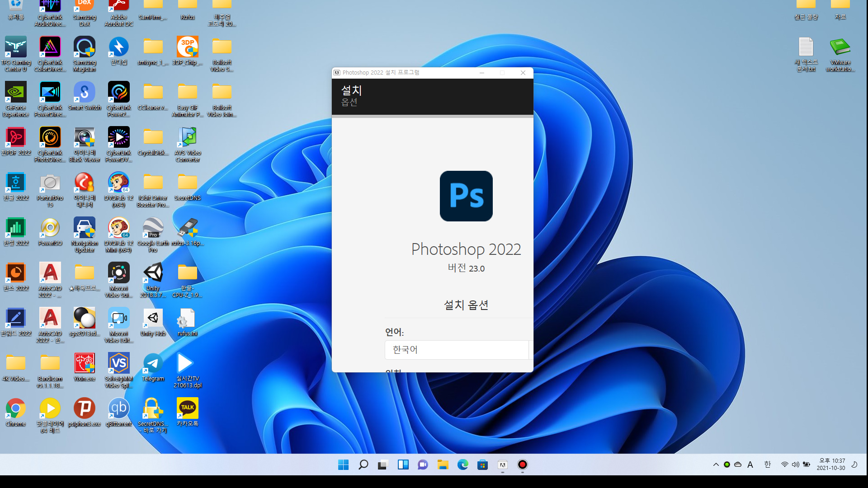Open the Windows Start menu
This screenshot has width=868, height=488.
[344, 465]
